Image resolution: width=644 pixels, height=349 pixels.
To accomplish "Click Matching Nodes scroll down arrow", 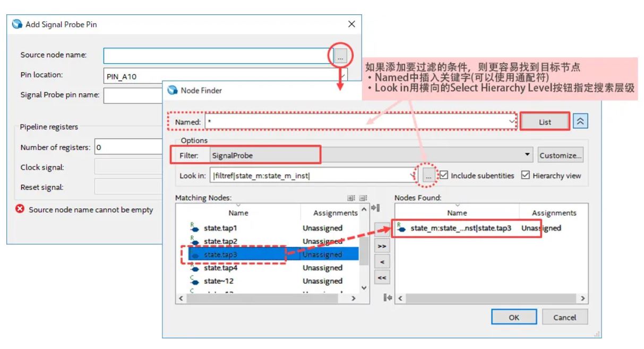I will pos(364,288).
